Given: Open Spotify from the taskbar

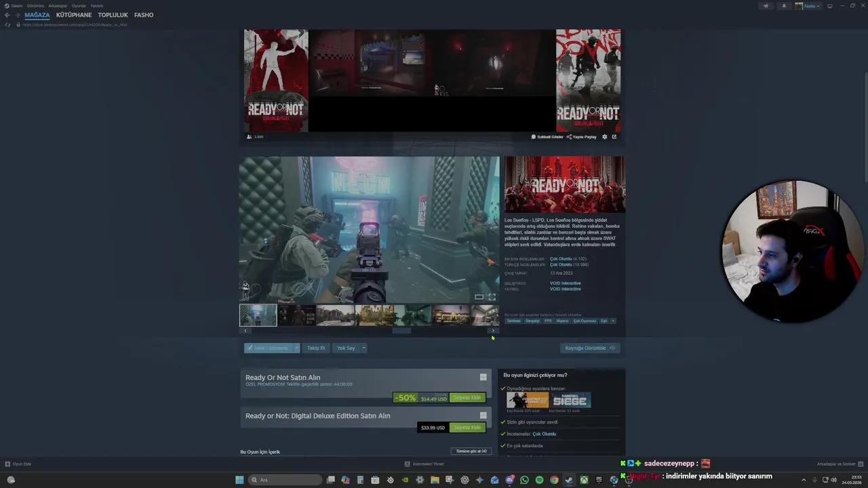Looking at the screenshot, I should (539, 480).
